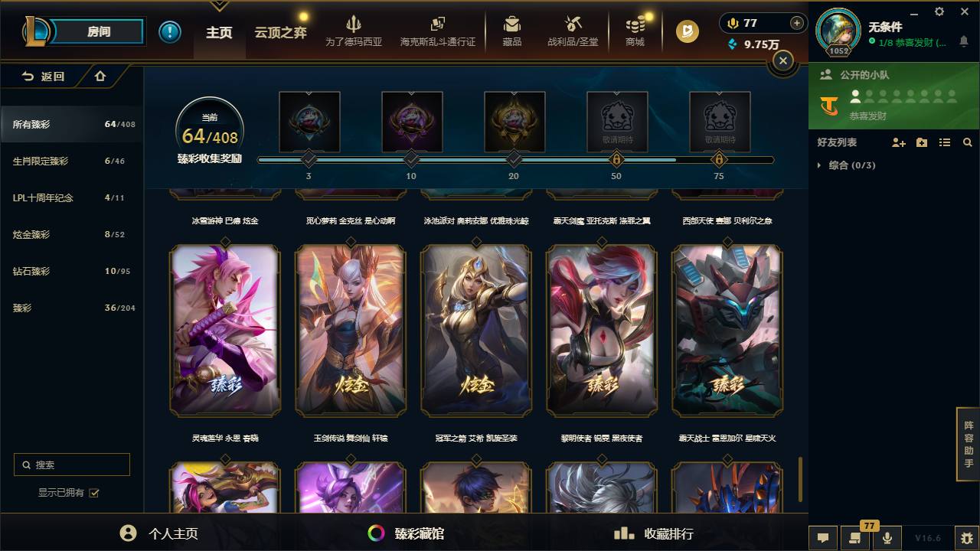Open the 阵容助手 side panel
The height and width of the screenshot is (551, 980).
point(969,445)
